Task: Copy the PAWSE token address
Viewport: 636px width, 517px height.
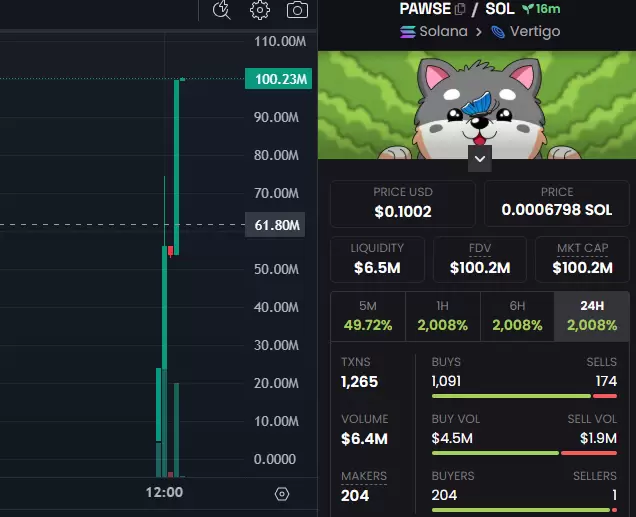Action: pyautogui.click(x=460, y=9)
